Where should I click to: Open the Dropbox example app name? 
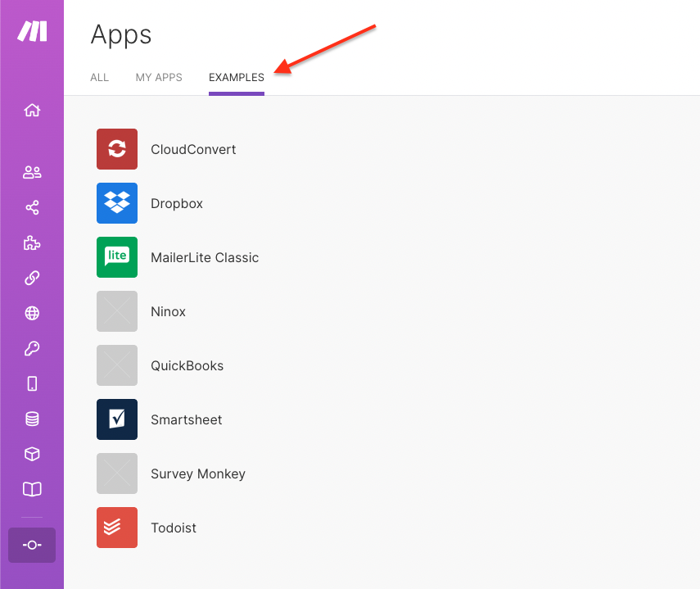(177, 204)
